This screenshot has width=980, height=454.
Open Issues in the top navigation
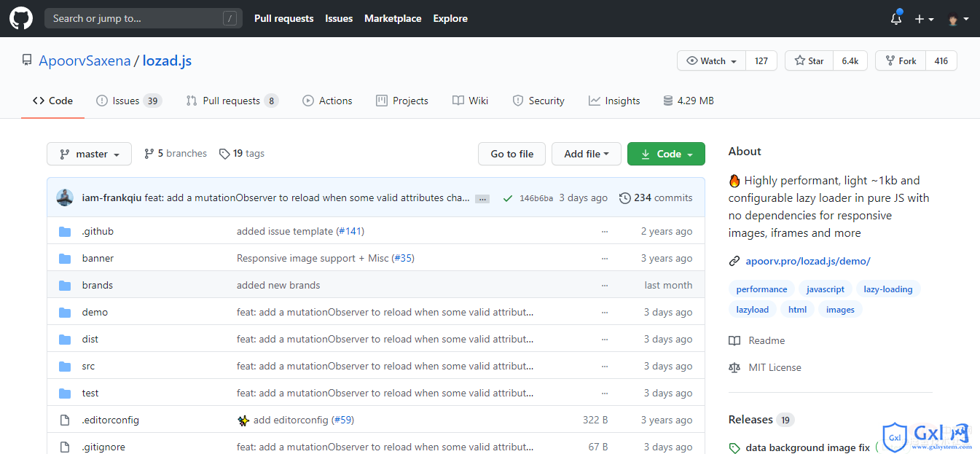(x=339, y=18)
